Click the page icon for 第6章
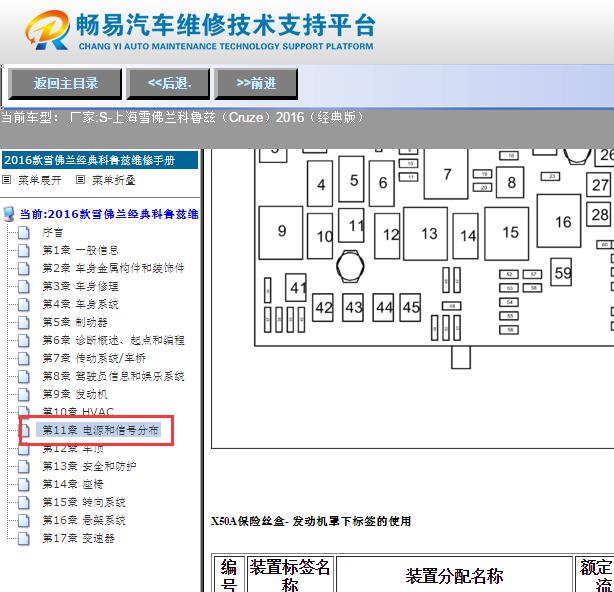Image resolution: width=614 pixels, height=592 pixels. 23,340
